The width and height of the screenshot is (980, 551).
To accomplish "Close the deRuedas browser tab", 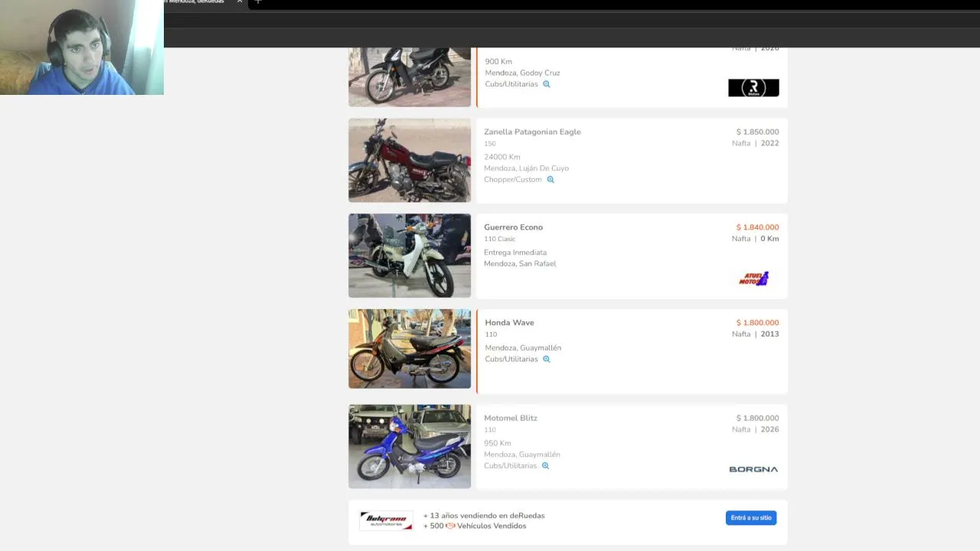I will (240, 2).
